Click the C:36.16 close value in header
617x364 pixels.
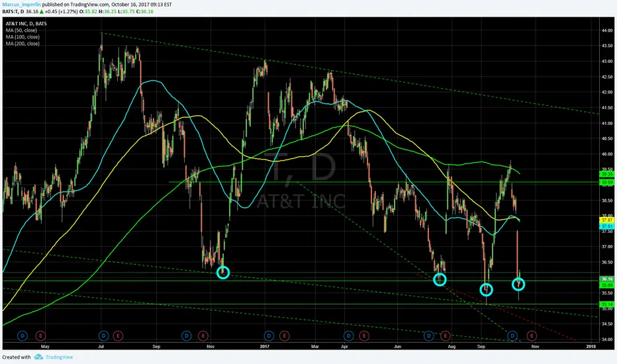144,11
